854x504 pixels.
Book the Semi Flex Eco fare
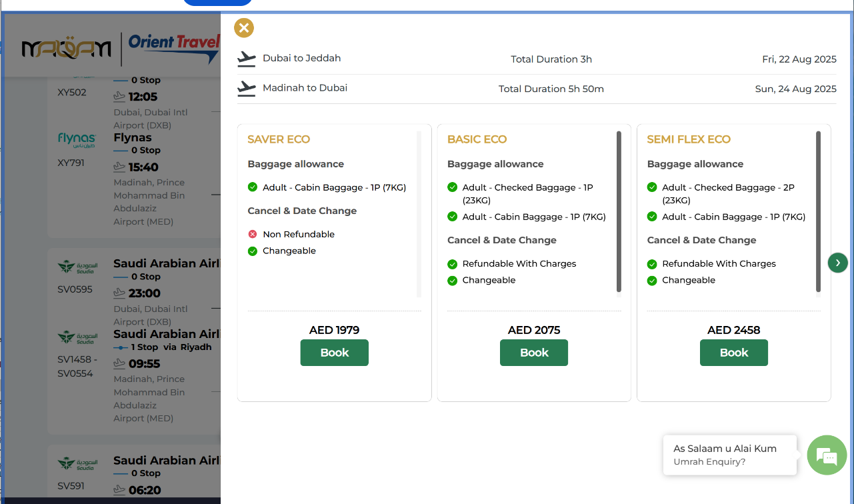coord(733,353)
